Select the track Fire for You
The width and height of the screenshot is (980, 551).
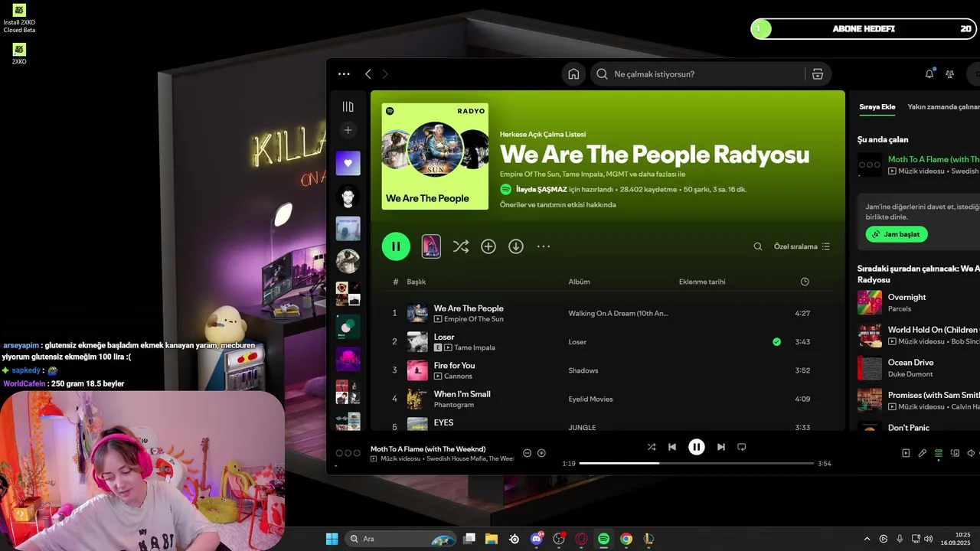(x=454, y=366)
